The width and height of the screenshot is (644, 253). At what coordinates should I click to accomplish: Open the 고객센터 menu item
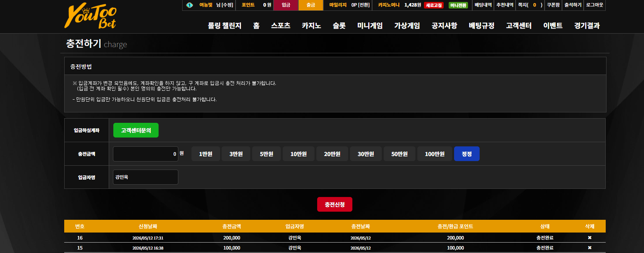click(519, 25)
